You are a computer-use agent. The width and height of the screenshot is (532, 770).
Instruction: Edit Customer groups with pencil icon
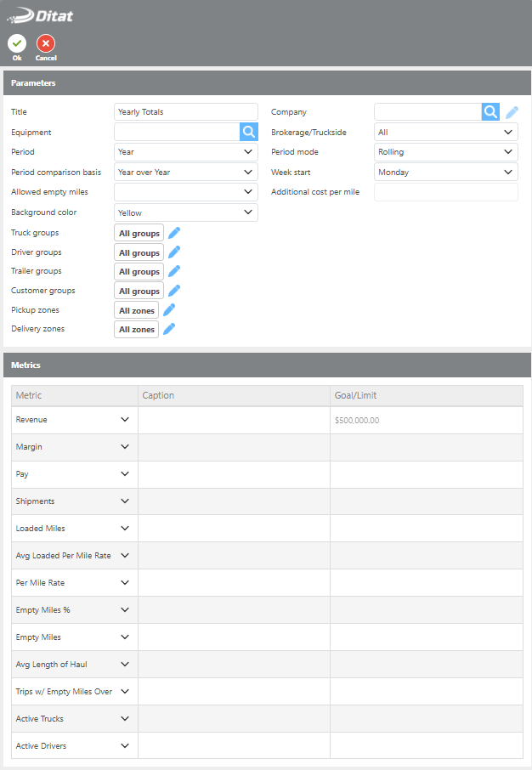tap(174, 291)
